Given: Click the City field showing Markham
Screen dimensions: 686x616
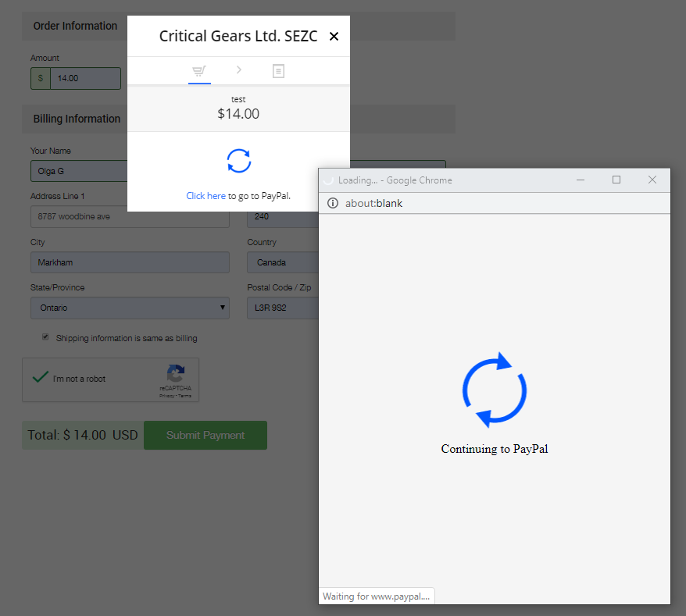Looking at the screenshot, I should (x=130, y=262).
